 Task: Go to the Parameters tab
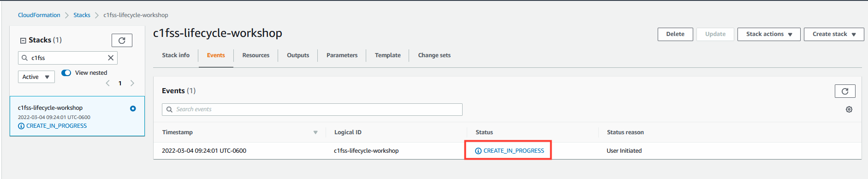tap(342, 55)
